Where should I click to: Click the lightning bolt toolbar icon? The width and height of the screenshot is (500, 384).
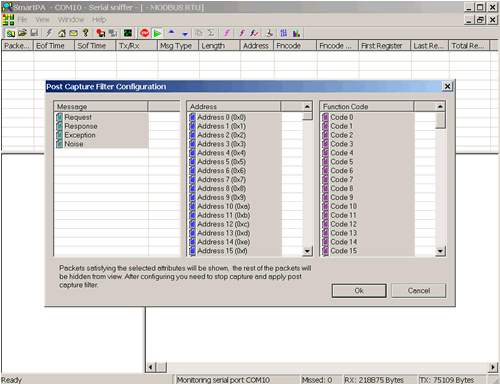(49, 33)
